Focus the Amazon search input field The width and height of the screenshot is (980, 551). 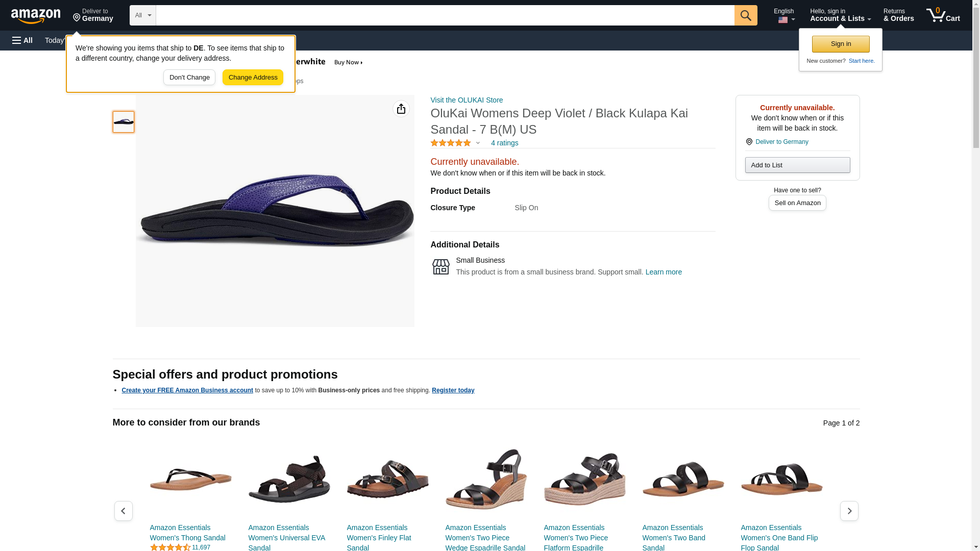[x=445, y=15]
